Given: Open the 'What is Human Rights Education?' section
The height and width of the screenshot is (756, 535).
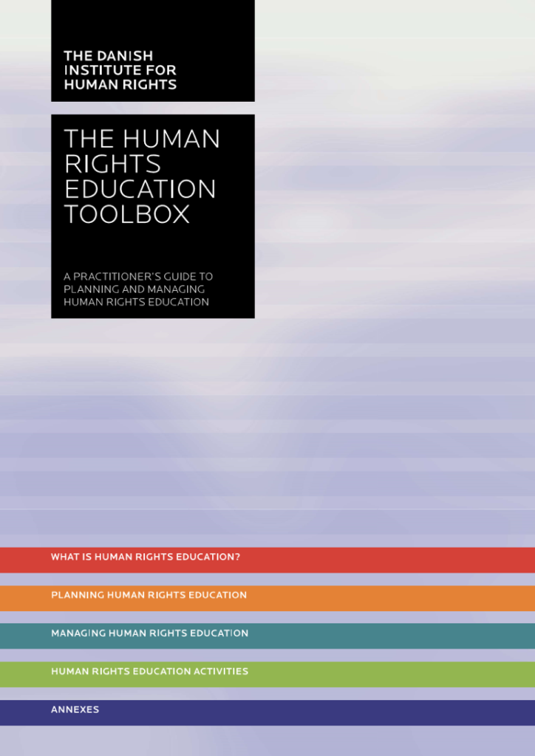Looking at the screenshot, I should (267, 560).
